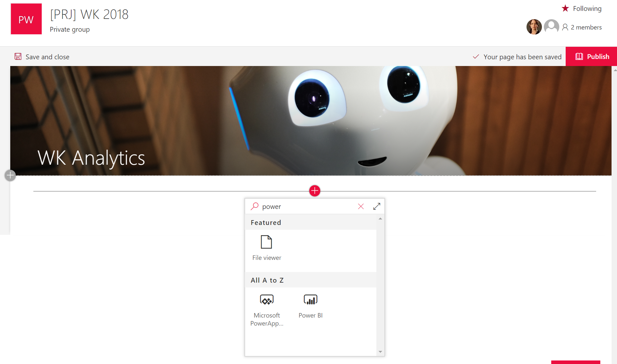617x364 pixels.
Task: Click the PW site logo tile
Action: [26, 19]
